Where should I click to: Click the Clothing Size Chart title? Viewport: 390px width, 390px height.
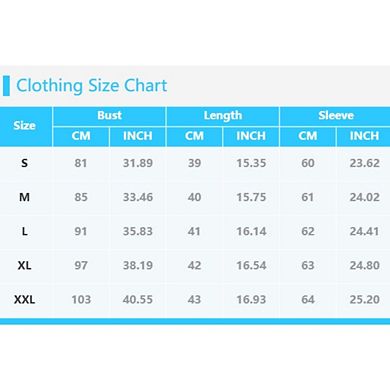pyautogui.click(x=92, y=86)
